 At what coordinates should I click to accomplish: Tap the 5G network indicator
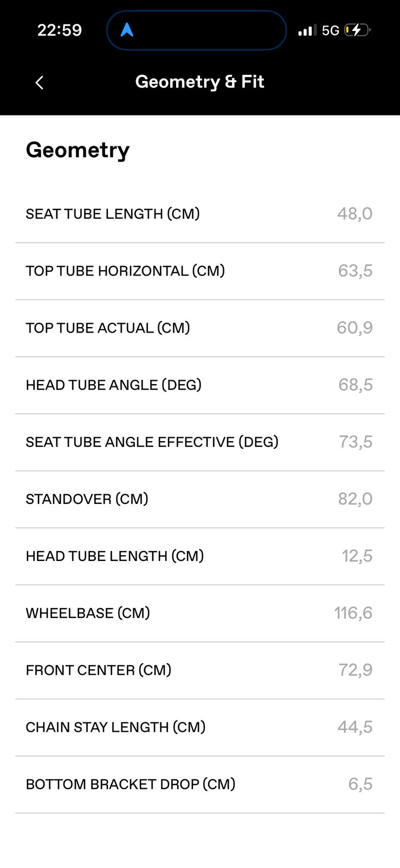[x=331, y=30]
